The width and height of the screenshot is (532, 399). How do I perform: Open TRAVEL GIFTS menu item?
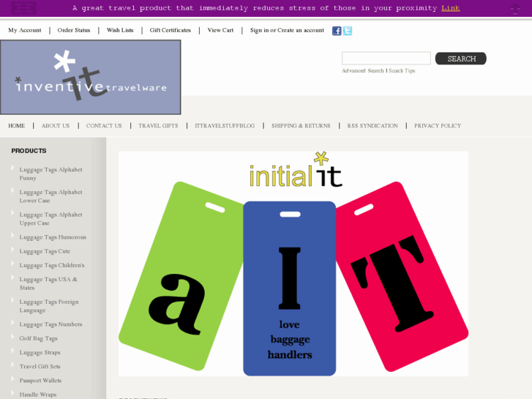click(158, 126)
